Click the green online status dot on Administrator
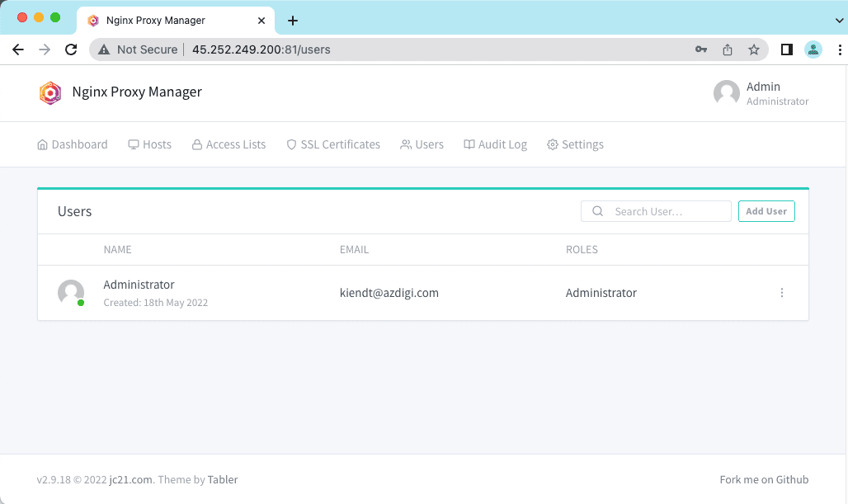The width and height of the screenshot is (848, 504). tap(81, 303)
